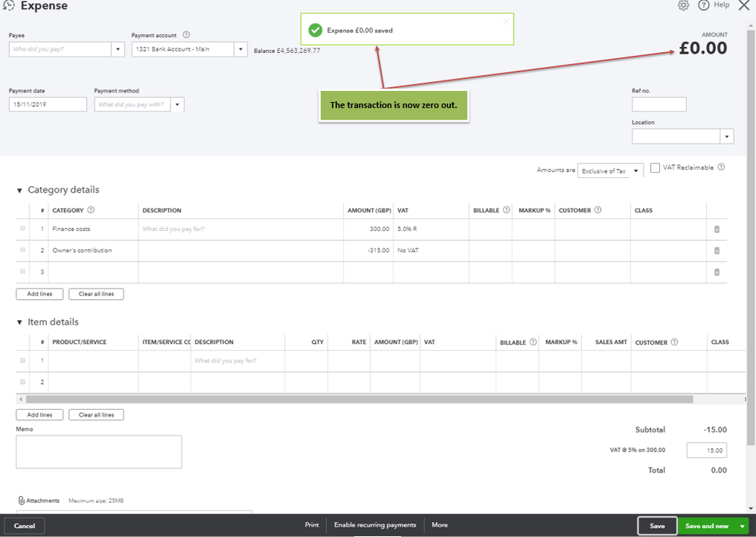Click the Save button

(x=657, y=526)
